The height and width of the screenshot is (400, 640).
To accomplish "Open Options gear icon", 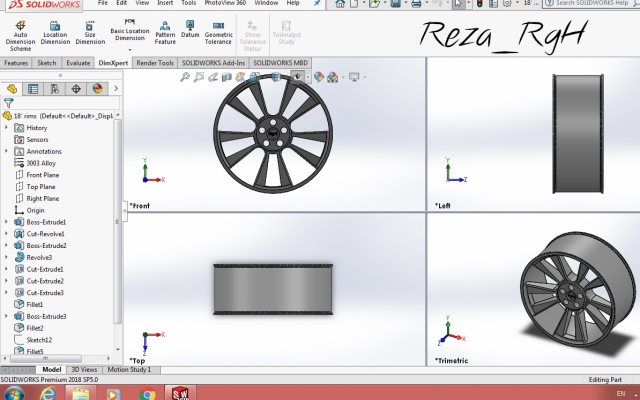I will [x=507, y=4].
